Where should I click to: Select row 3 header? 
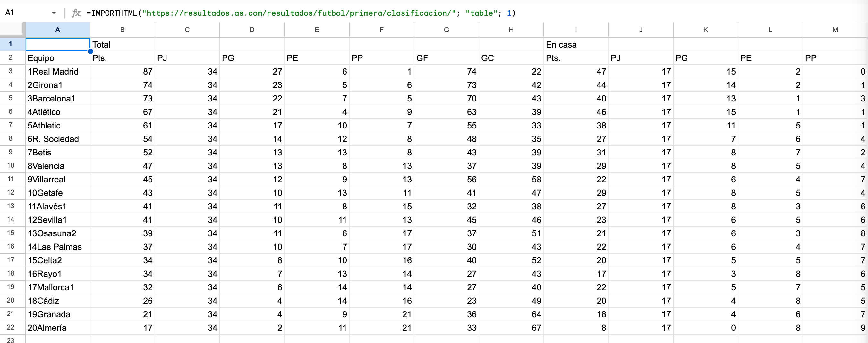[11, 71]
